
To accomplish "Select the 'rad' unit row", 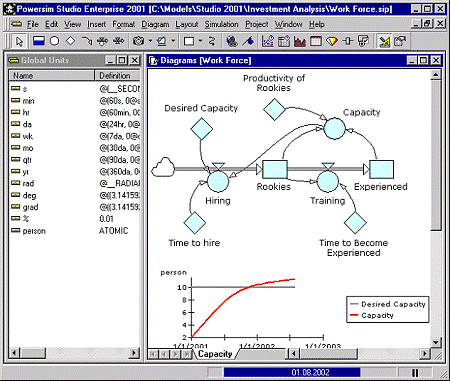I will pyautogui.click(x=74, y=183).
